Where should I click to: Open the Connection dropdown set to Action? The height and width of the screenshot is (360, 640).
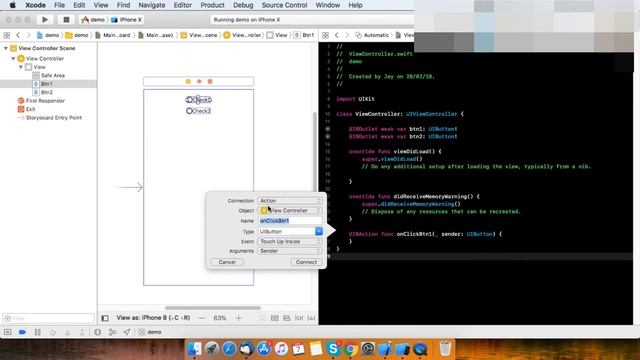(x=290, y=201)
